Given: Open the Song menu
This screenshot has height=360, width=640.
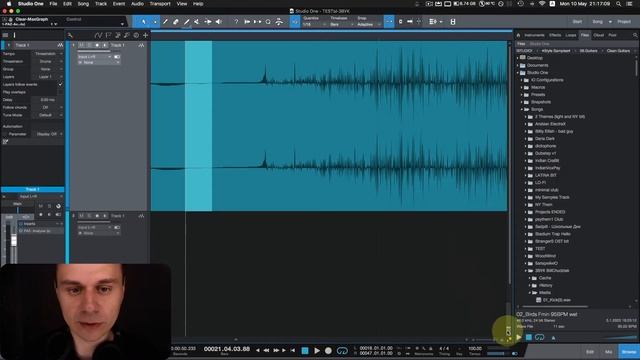Looking at the screenshot, I should 83,4.
